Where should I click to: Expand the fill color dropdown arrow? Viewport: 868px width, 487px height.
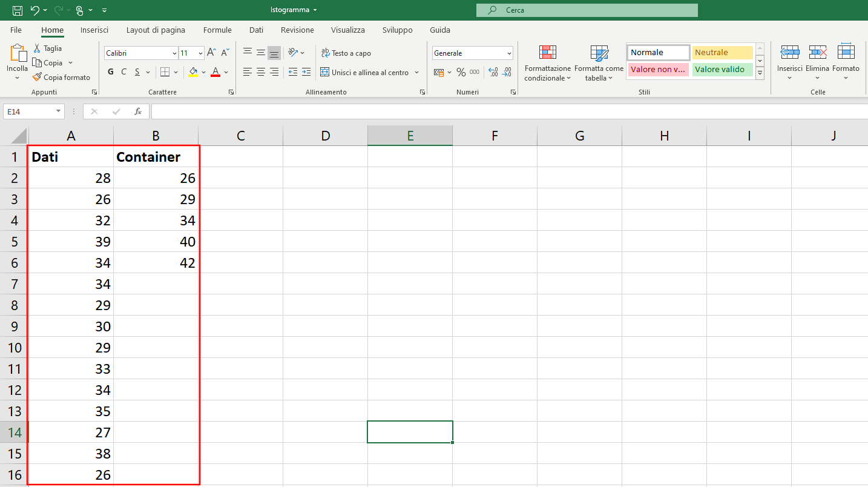203,71
